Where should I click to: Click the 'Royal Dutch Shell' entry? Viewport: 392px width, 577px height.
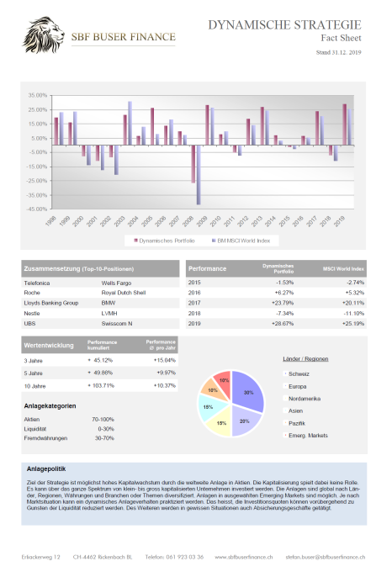point(124,293)
